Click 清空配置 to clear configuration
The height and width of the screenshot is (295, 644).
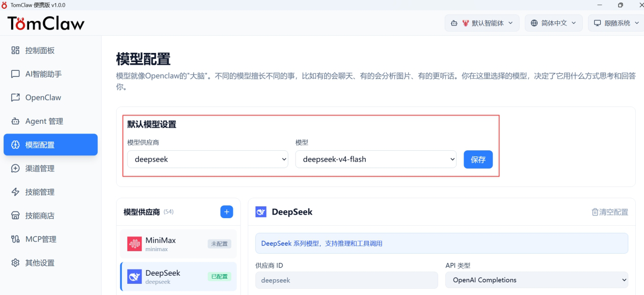click(610, 212)
